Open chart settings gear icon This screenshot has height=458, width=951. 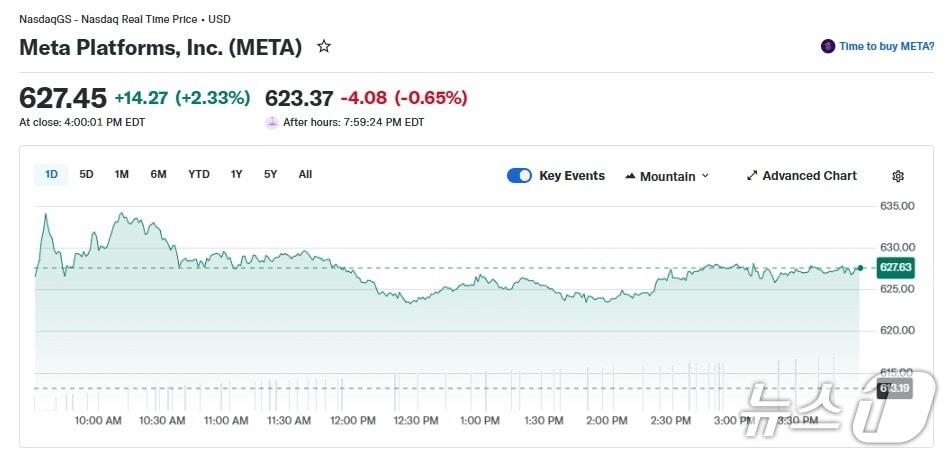(898, 176)
